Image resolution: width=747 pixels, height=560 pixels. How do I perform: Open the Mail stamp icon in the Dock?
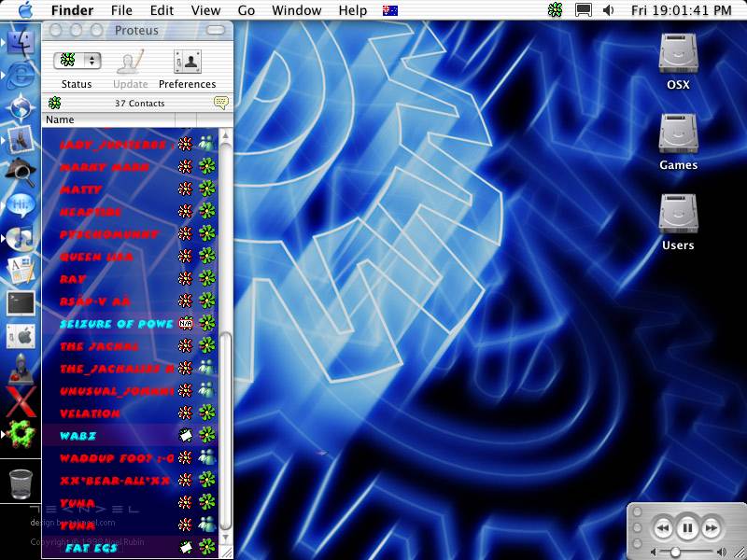click(20, 139)
